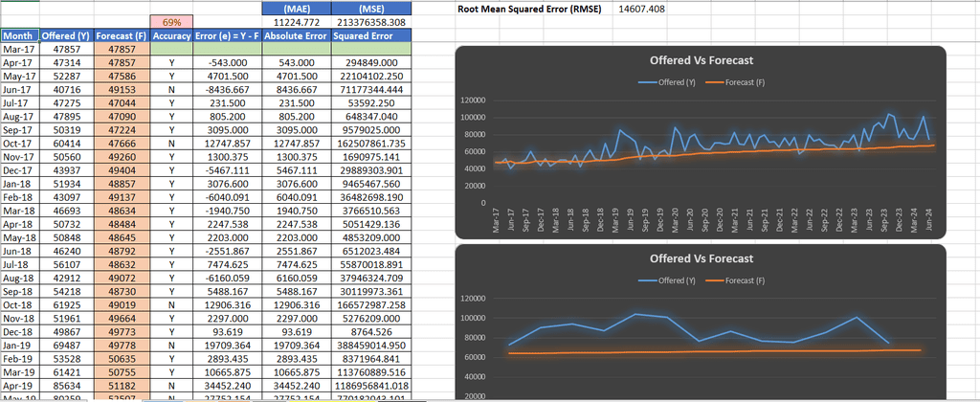Viewport: 980px width, 402px height.
Task: Select the Month column header cell
Action: 20,35
